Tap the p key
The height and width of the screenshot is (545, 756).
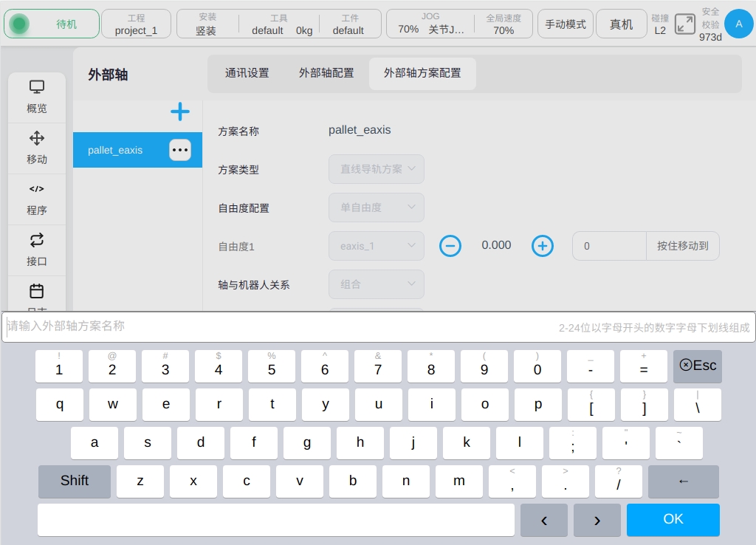click(x=538, y=405)
